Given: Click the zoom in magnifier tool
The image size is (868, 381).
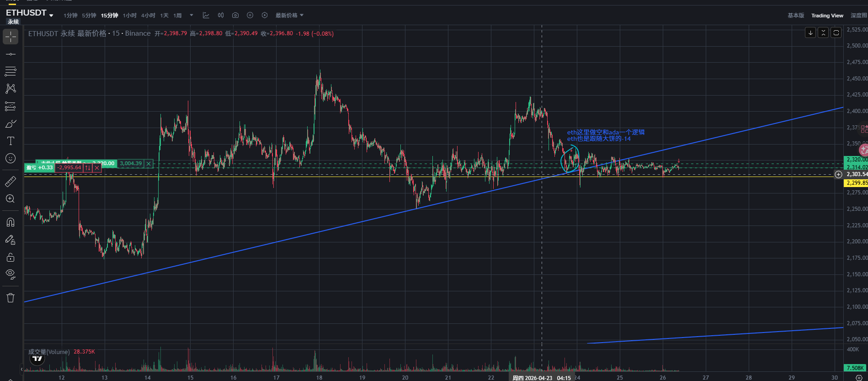Looking at the screenshot, I should click(x=11, y=199).
